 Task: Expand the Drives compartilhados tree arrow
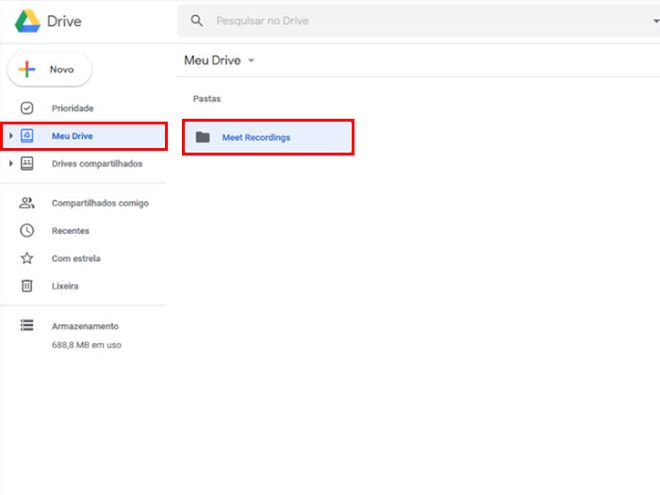(x=11, y=163)
